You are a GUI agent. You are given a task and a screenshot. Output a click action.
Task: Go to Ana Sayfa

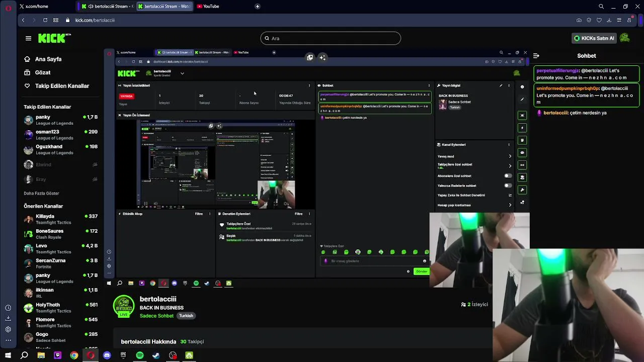48,59
